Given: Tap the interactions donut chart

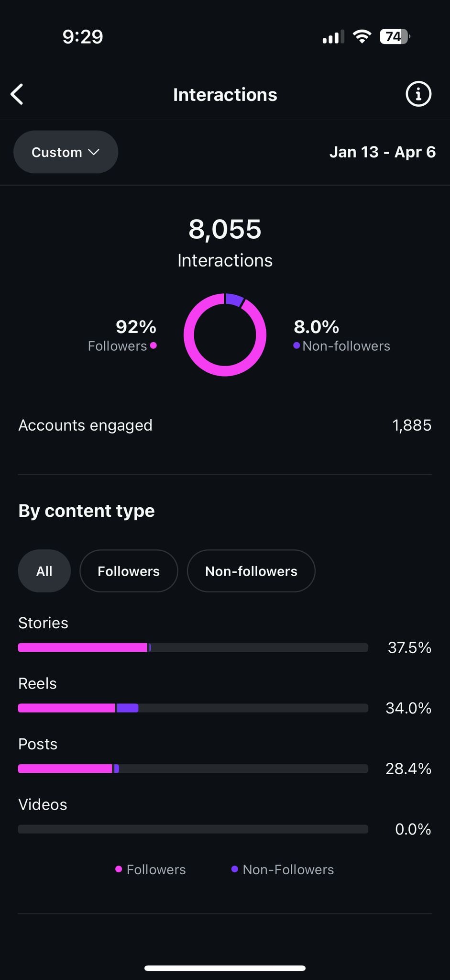Looking at the screenshot, I should pos(225,335).
